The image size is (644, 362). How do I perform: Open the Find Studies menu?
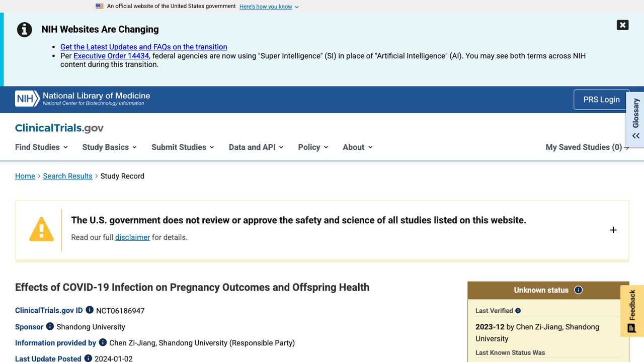[41, 147]
